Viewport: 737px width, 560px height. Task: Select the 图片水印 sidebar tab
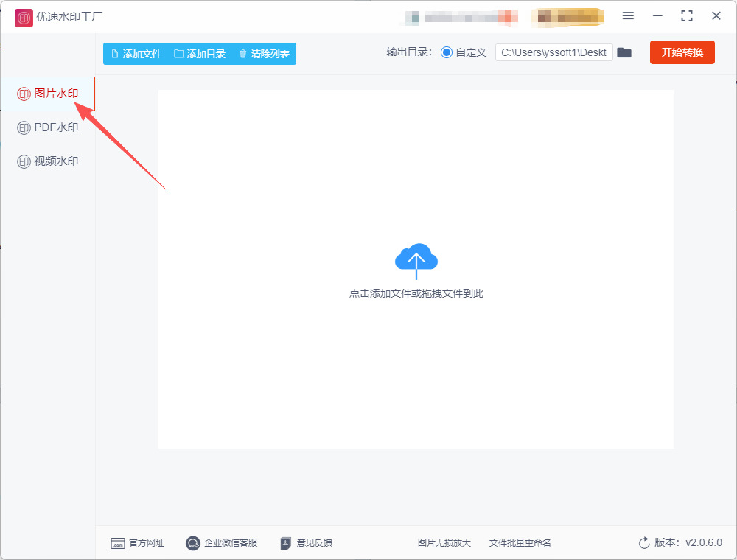(x=47, y=94)
